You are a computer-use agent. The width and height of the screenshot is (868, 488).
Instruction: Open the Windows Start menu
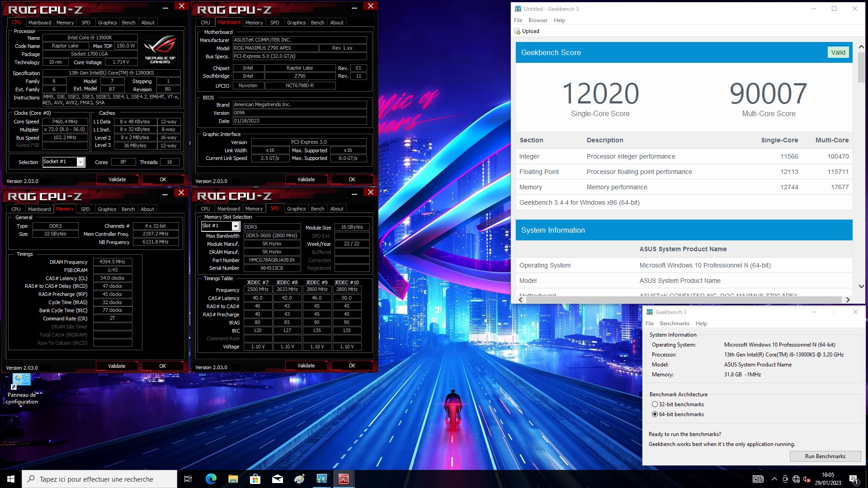coord(11,479)
